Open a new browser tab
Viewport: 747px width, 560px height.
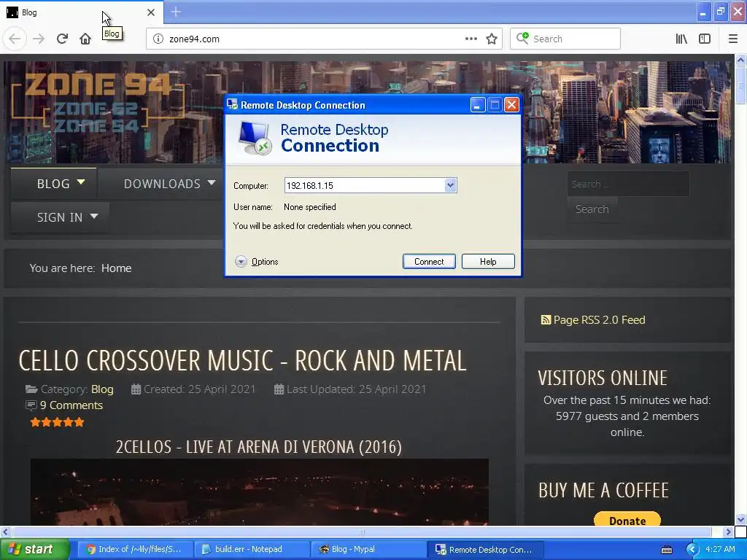click(x=175, y=12)
